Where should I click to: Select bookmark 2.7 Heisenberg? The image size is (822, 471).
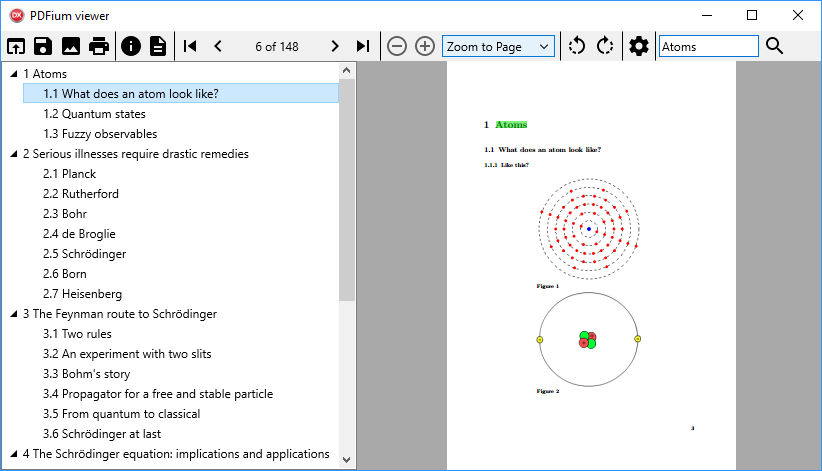[x=82, y=294]
